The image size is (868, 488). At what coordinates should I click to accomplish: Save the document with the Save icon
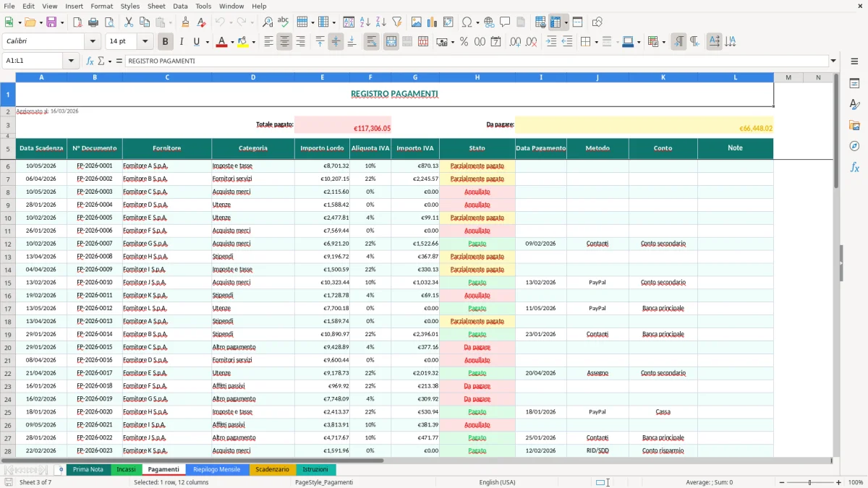click(x=51, y=22)
